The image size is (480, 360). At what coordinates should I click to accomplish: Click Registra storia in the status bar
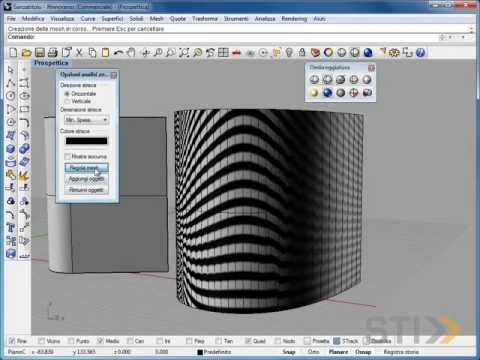tap(401, 352)
